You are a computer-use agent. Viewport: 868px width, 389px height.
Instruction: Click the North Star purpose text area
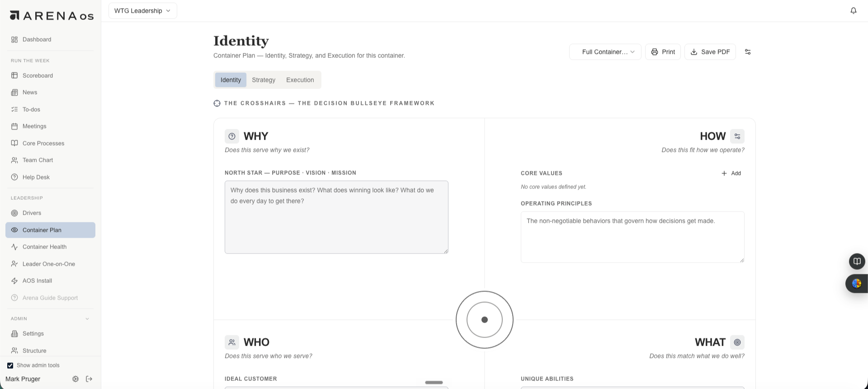(336, 217)
